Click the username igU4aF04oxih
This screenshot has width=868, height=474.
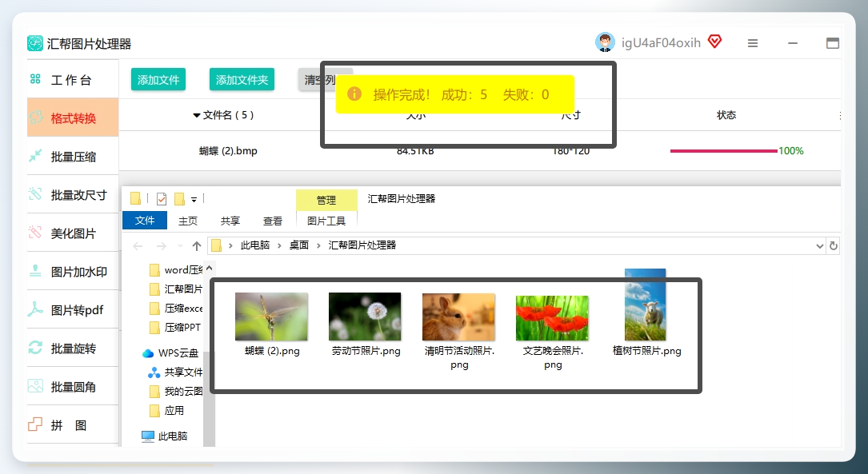(x=661, y=43)
